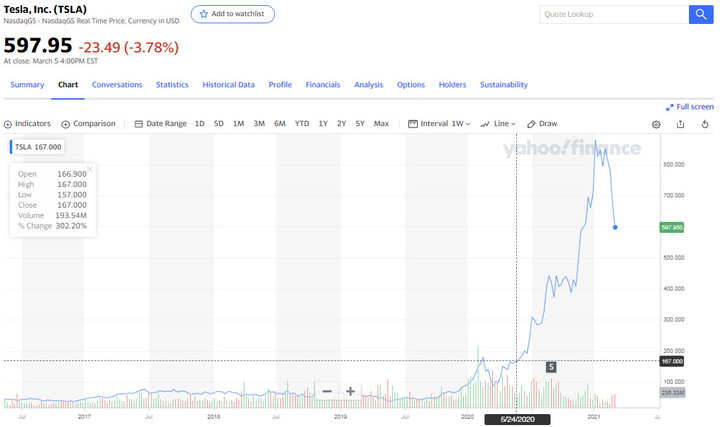This screenshot has width=720, height=427.
Task: Open Conversations tab
Action: [x=117, y=85]
